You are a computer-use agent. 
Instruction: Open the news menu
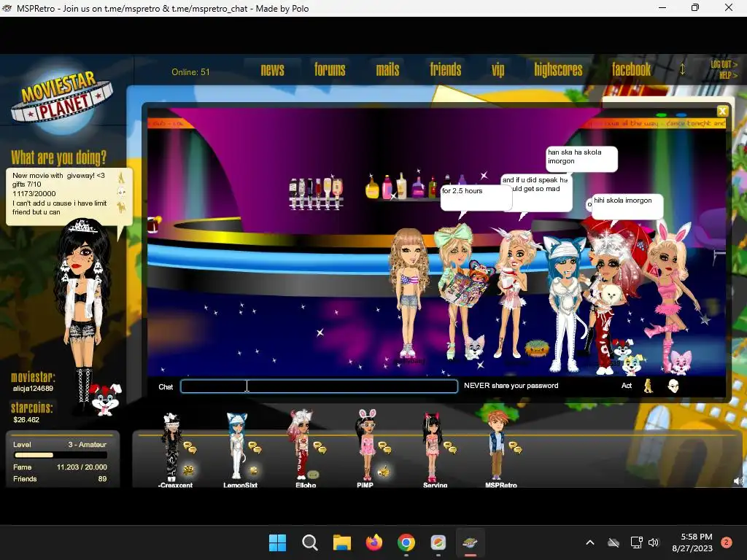tap(272, 70)
